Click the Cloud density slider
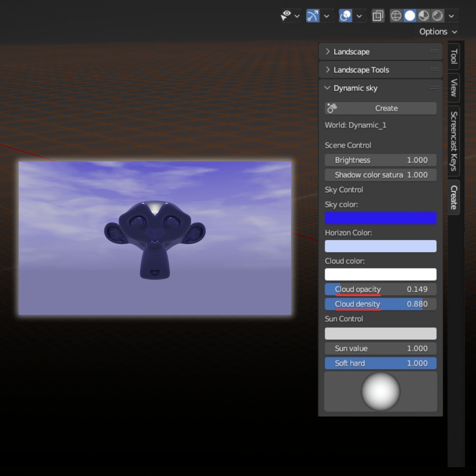 tap(381, 304)
